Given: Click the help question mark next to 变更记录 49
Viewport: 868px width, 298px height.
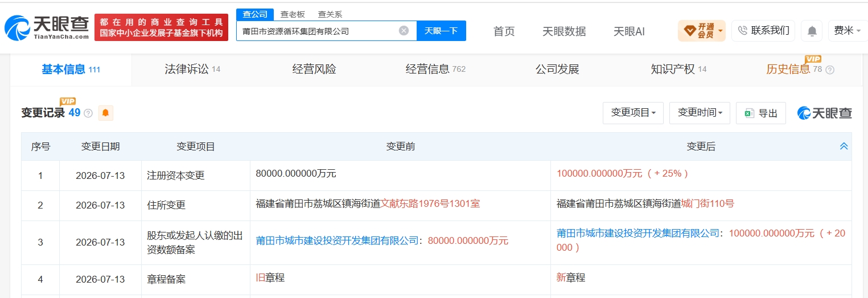Looking at the screenshot, I should [88, 113].
